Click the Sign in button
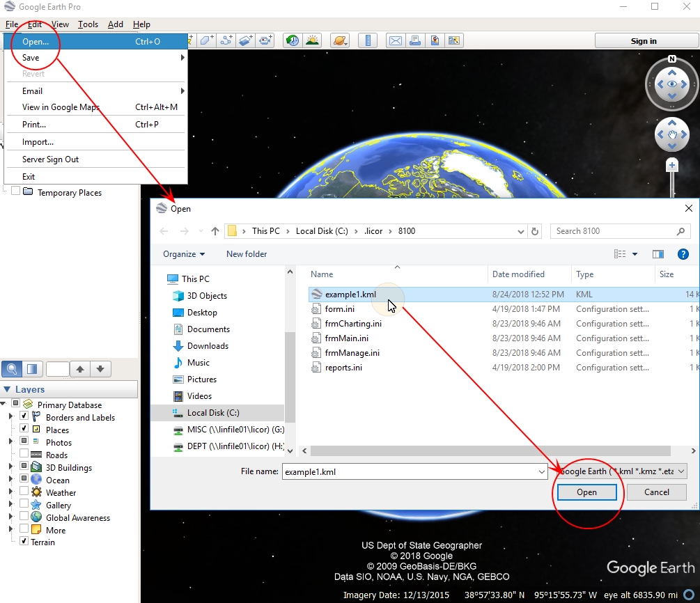The image size is (700, 603). pyautogui.click(x=644, y=40)
